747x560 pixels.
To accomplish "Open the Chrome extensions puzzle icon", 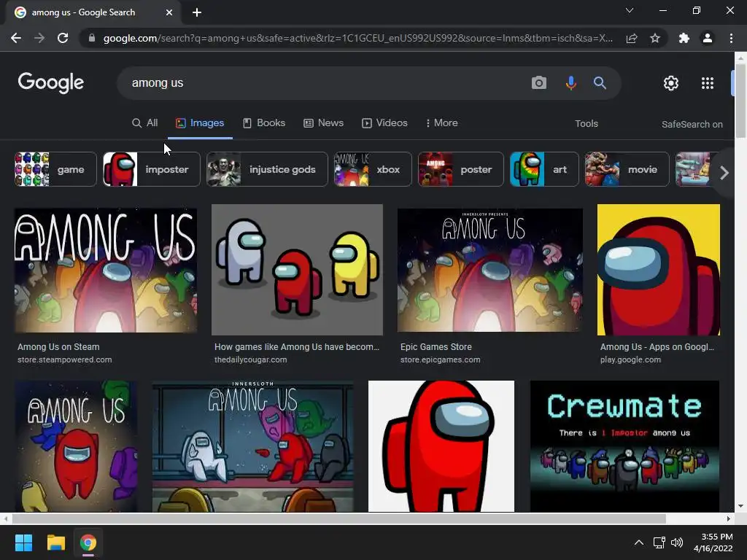I will pyautogui.click(x=684, y=38).
